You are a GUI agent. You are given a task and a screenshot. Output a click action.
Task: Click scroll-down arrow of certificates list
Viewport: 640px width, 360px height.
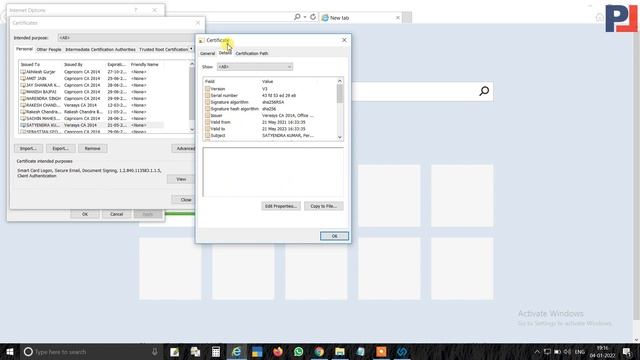pyautogui.click(x=192, y=129)
